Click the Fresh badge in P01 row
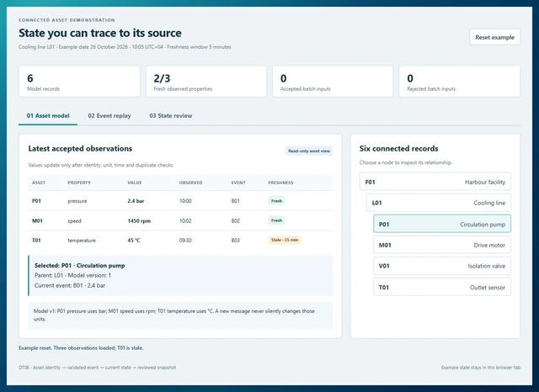This screenshot has width=539, height=392. tap(276, 201)
